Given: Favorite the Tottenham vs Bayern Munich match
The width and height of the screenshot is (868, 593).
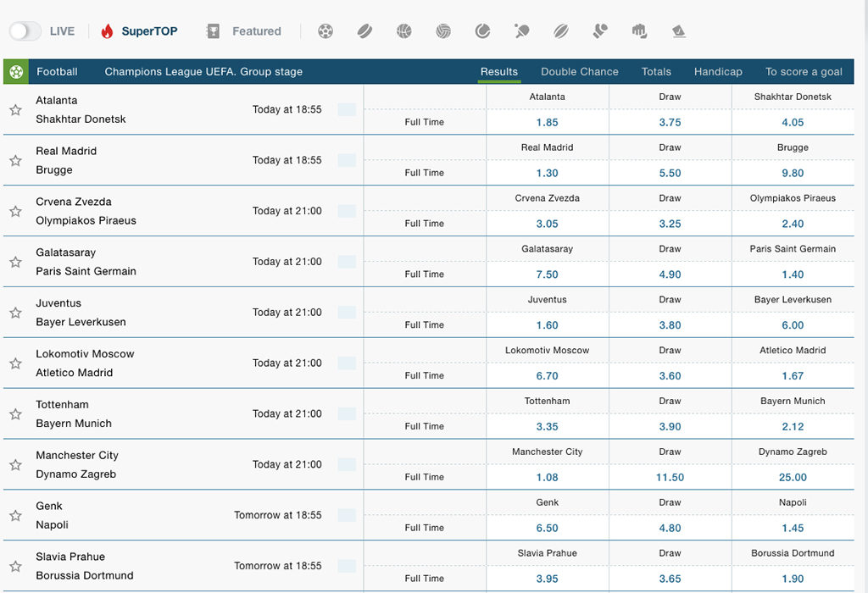Looking at the screenshot, I should pyautogui.click(x=15, y=413).
